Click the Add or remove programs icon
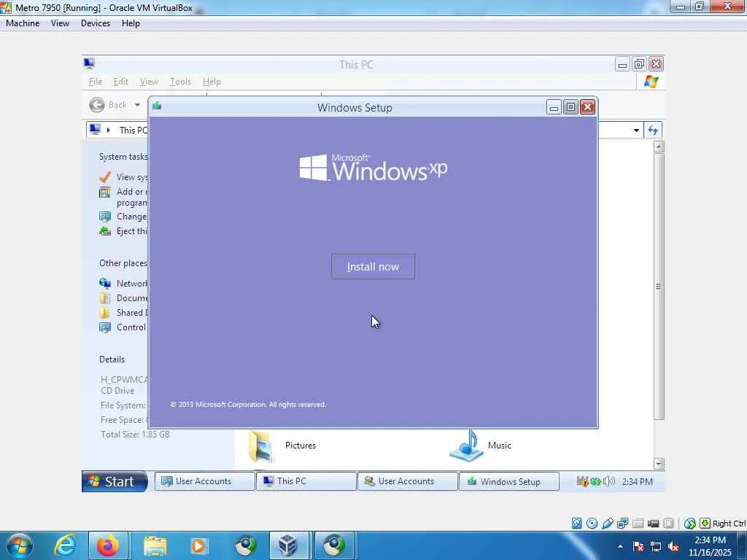This screenshot has width=747, height=560. click(x=105, y=192)
